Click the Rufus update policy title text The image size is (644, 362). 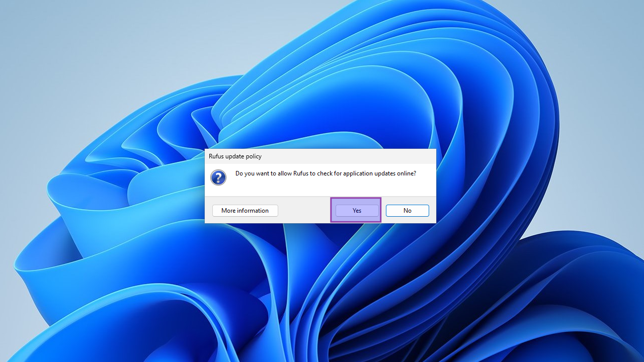(x=235, y=156)
